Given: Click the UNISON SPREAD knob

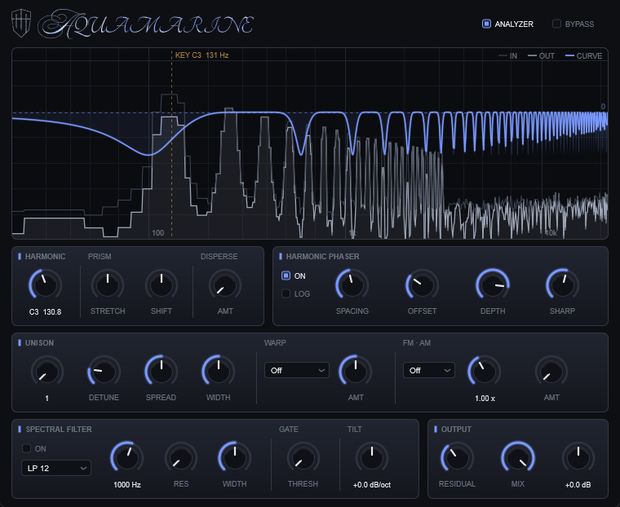Looking at the screenshot, I should pos(161,372).
